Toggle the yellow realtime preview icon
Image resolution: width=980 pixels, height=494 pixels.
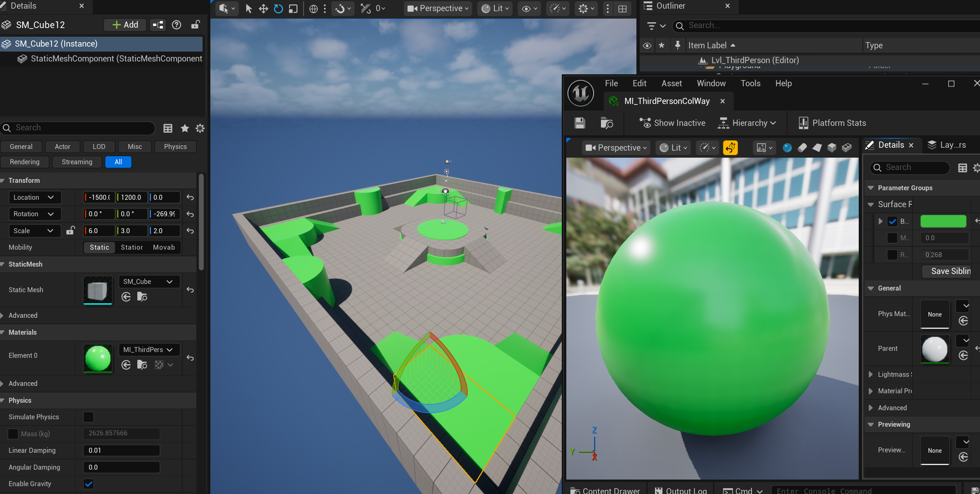click(730, 148)
